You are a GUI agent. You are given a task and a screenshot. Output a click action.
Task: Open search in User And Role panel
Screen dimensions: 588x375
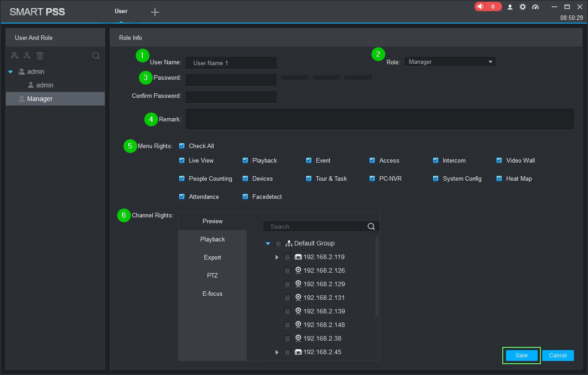[96, 56]
